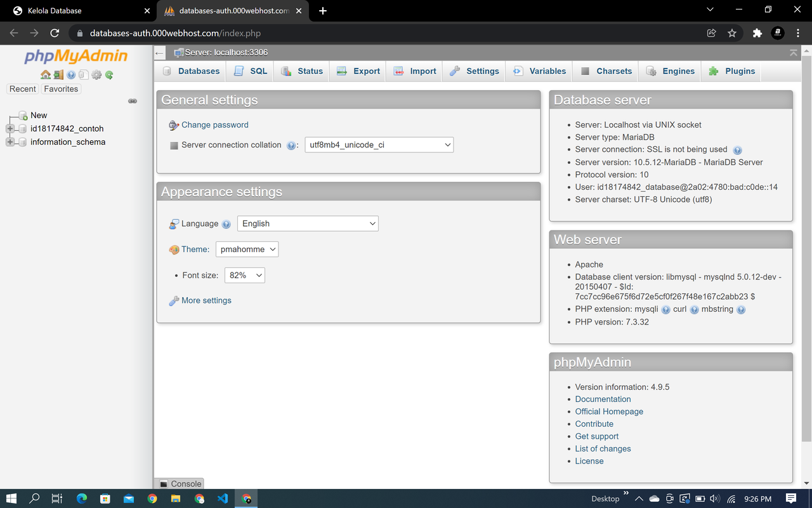The width and height of the screenshot is (812, 508).
Task: Click the Favorites button in sidebar
Action: (61, 90)
